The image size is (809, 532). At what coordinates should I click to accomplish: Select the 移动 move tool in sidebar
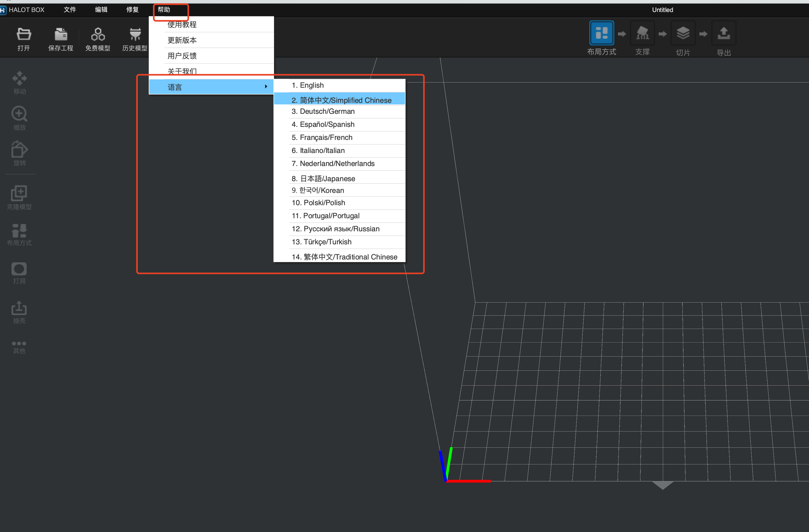point(19,79)
